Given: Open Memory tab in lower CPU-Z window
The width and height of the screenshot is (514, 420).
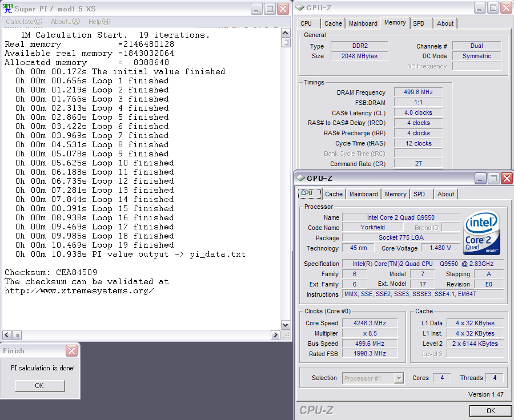Looking at the screenshot, I should click(x=396, y=194).
